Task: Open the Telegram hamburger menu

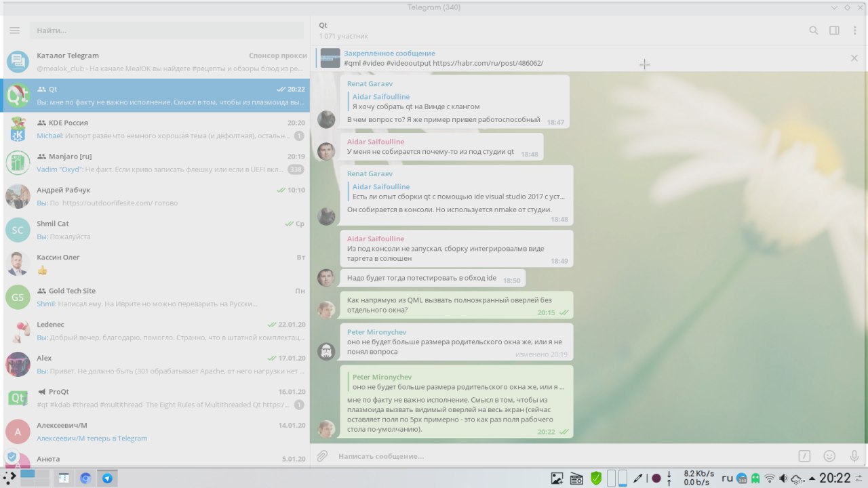Action: point(15,30)
